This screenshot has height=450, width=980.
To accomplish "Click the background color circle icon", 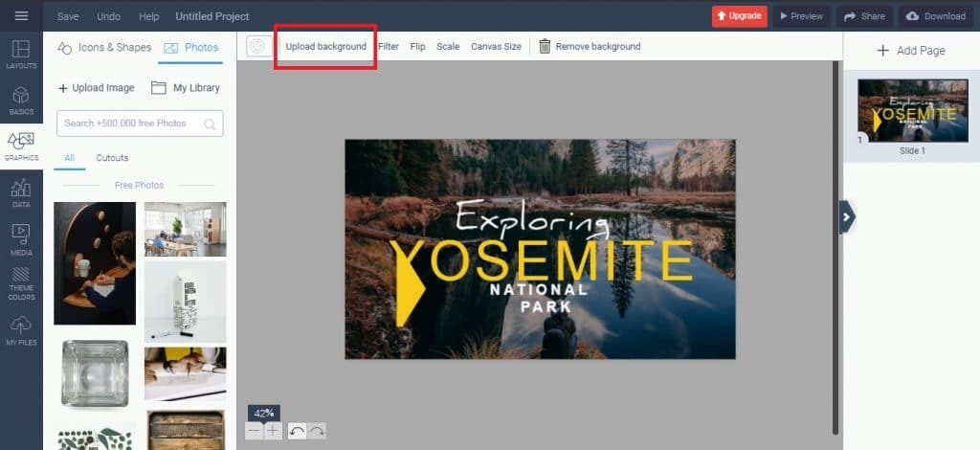I will (257, 46).
